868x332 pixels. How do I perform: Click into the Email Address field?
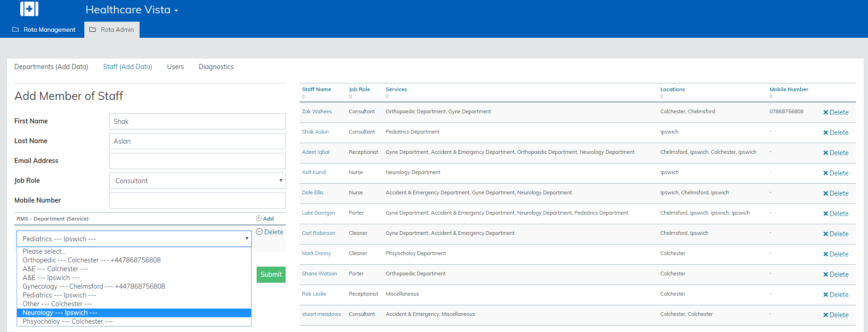pos(197,161)
